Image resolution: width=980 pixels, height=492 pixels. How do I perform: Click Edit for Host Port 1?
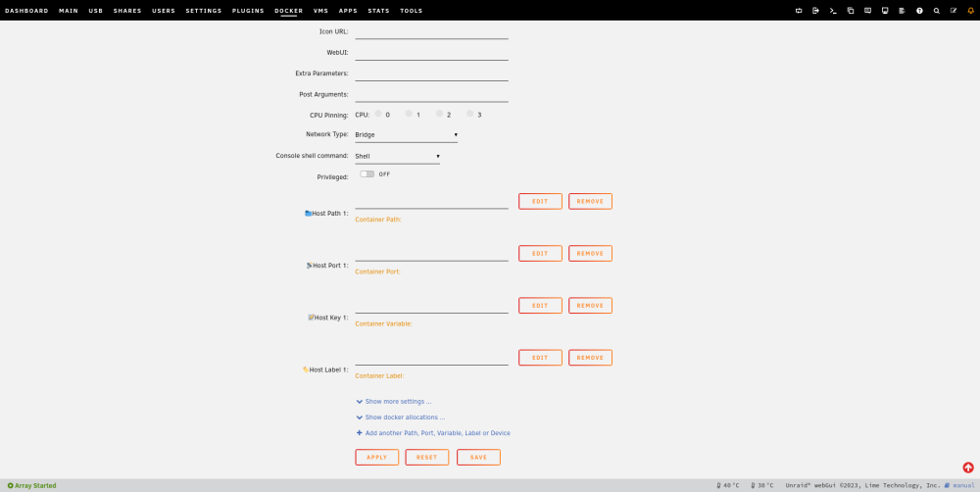[x=540, y=253]
